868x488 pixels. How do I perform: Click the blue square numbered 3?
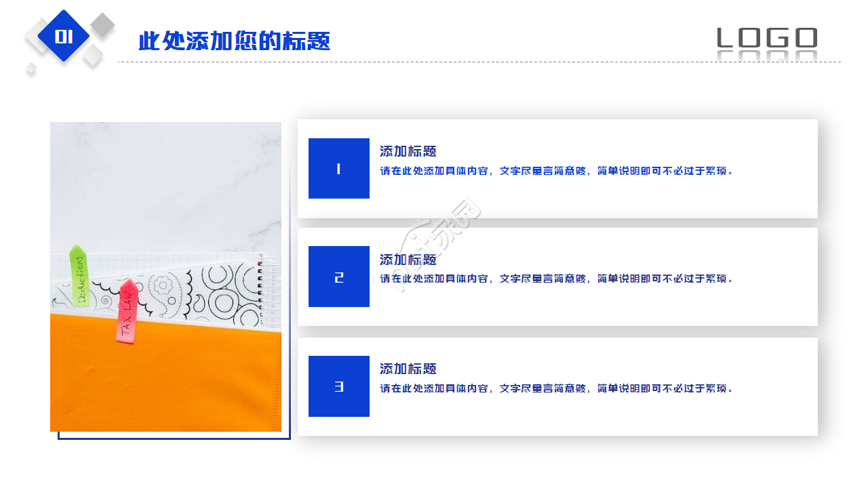point(339,386)
